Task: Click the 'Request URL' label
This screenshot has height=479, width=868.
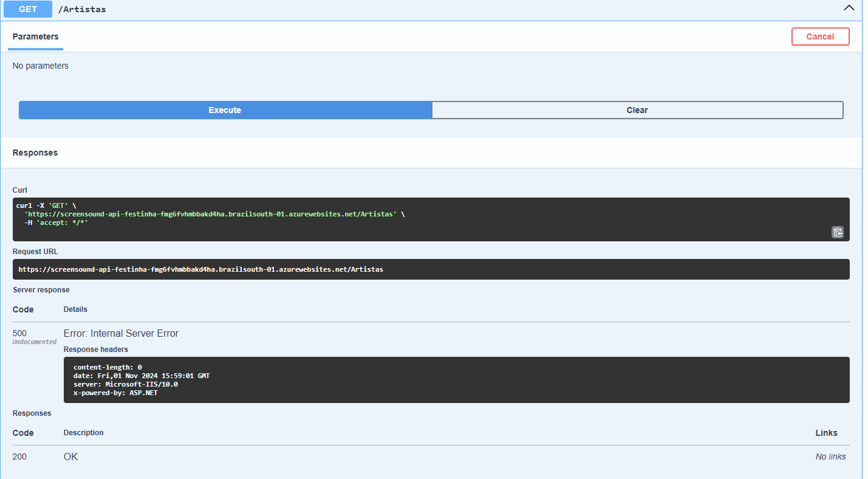Action: pos(35,252)
